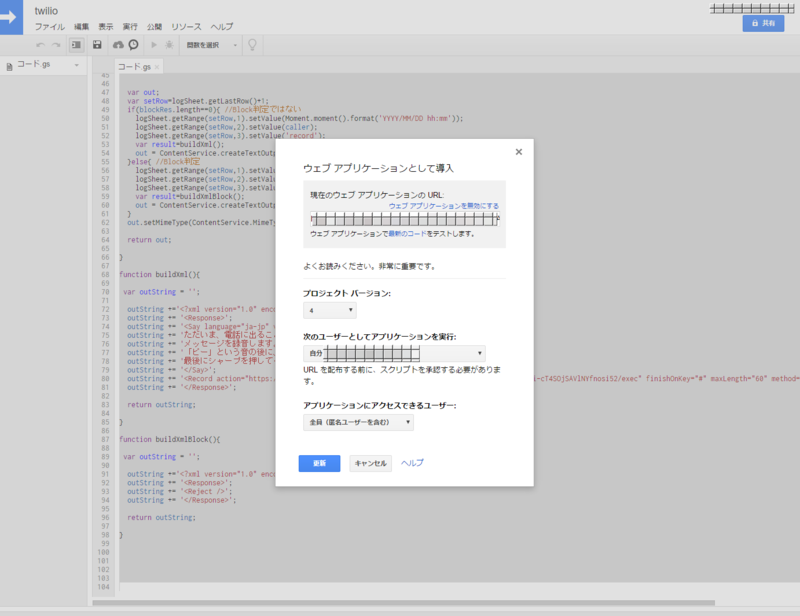
Task: Open the ファイル menu
Action: pos(49,27)
